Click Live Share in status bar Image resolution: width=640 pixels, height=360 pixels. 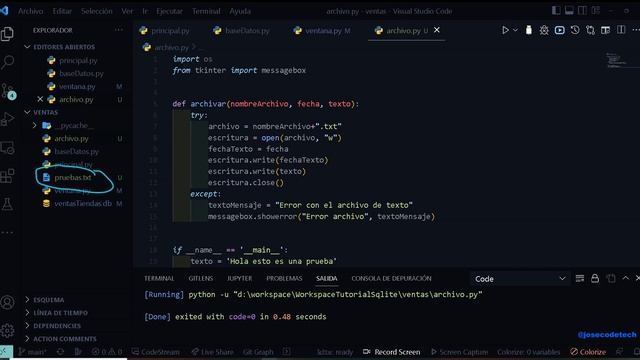point(212,352)
